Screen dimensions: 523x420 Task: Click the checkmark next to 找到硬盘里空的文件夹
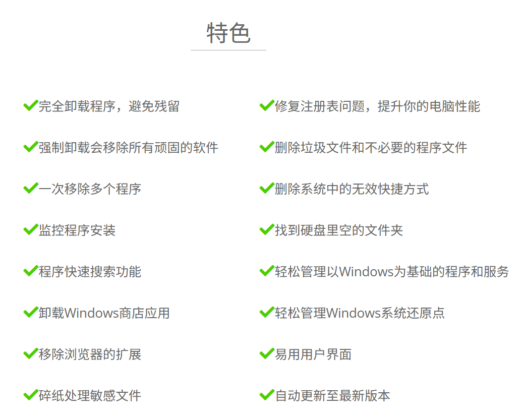tap(267, 230)
